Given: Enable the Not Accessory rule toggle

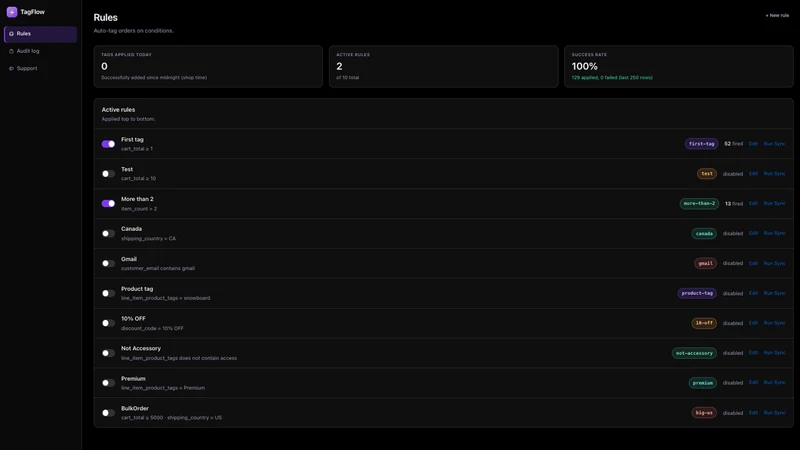Looking at the screenshot, I should (108, 353).
